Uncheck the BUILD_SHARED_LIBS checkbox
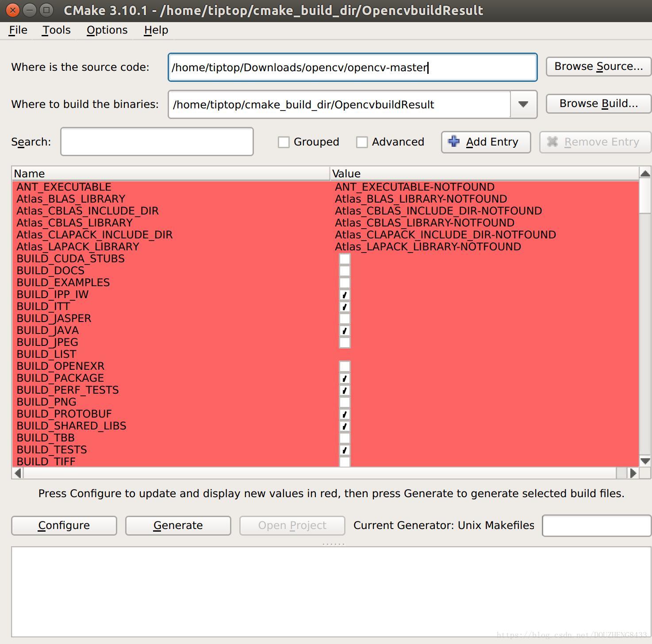The height and width of the screenshot is (644, 652). tap(345, 426)
